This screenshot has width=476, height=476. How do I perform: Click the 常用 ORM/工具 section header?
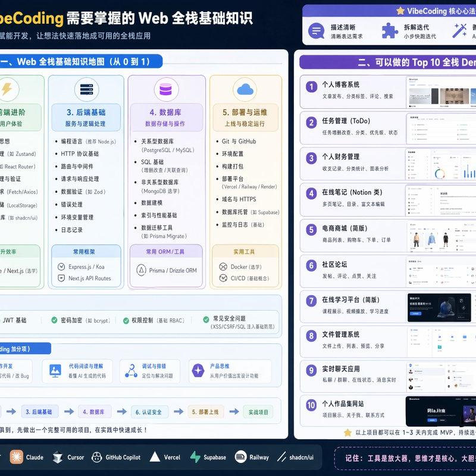pos(166,252)
